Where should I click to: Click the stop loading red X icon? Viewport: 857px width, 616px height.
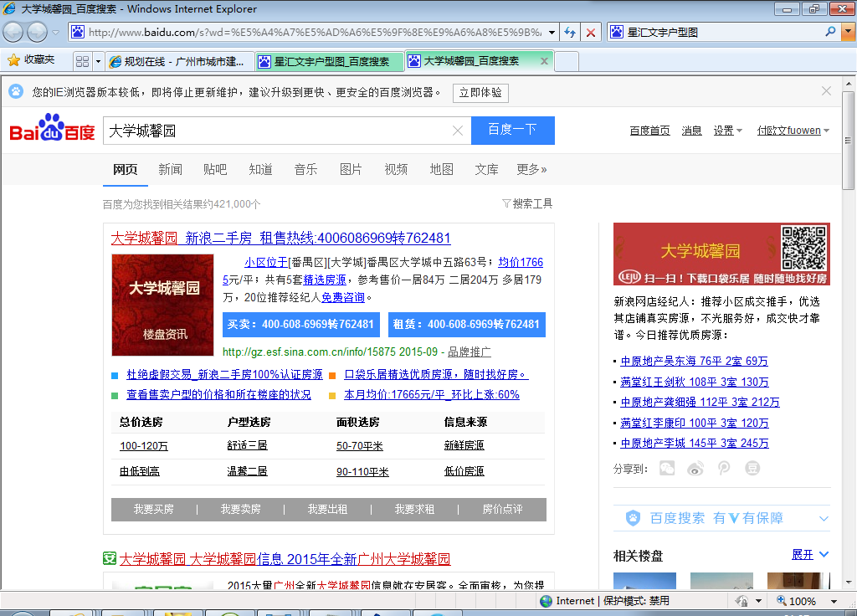pos(591,33)
